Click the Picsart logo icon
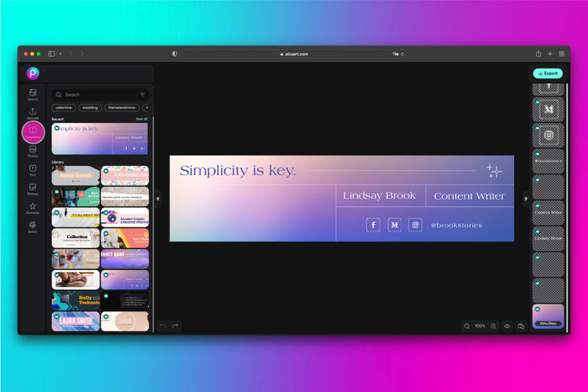Image resolution: width=588 pixels, height=392 pixels. click(x=32, y=73)
